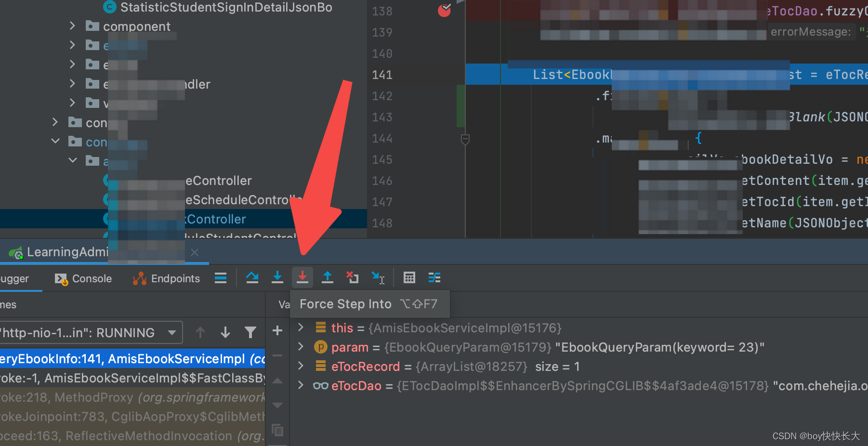Add a new watch with plus icon
This screenshot has width=868, height=446.
click(277, 330)
